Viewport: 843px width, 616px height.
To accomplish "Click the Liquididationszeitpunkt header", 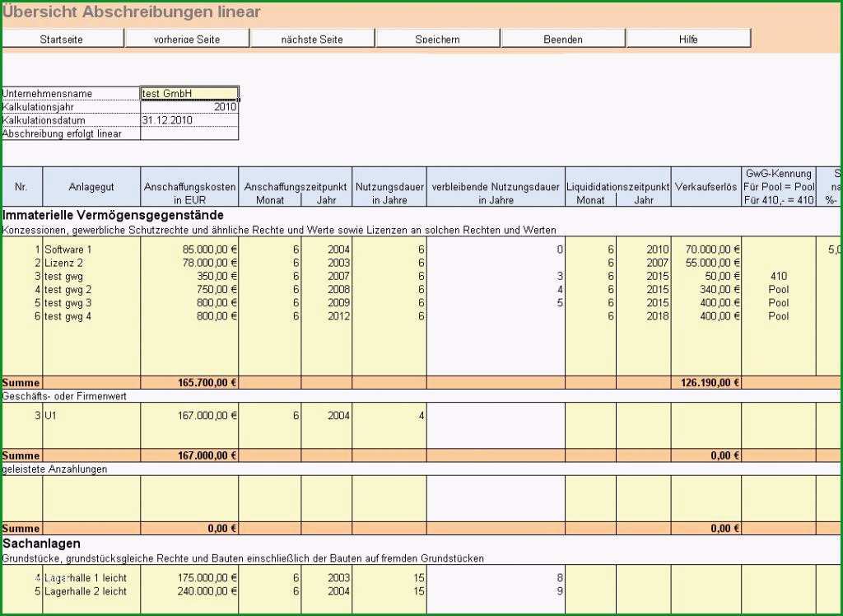I will tap(617, 187).
